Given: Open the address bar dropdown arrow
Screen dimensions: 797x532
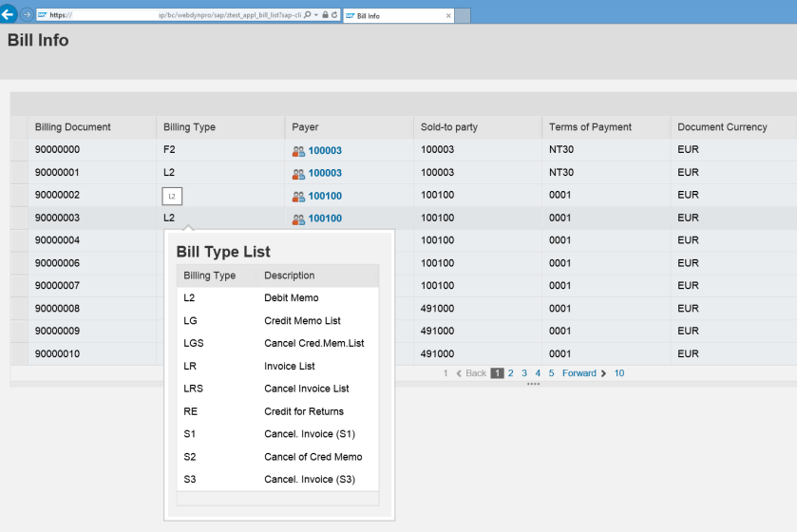Looking at the screenshot, I should point(315,15).
